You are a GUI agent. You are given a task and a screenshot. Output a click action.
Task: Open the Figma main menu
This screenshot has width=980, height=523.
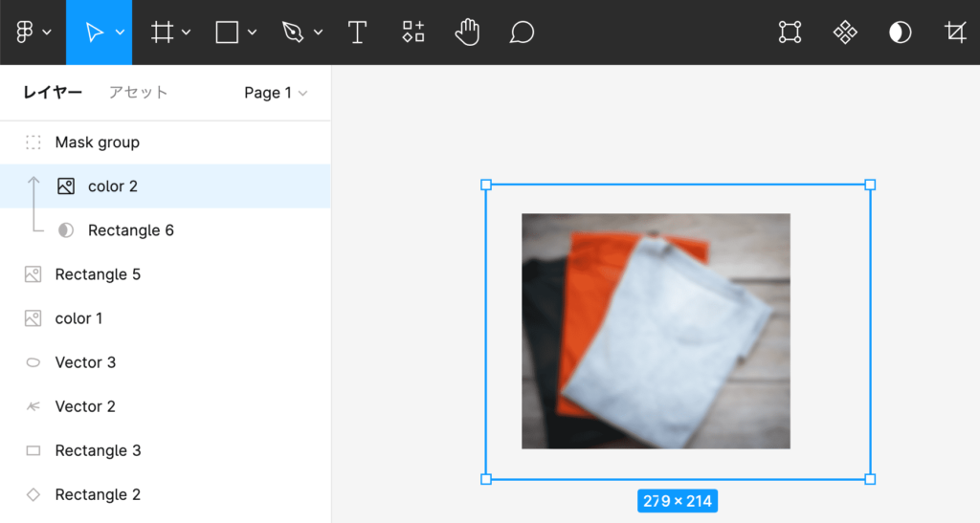33,33
